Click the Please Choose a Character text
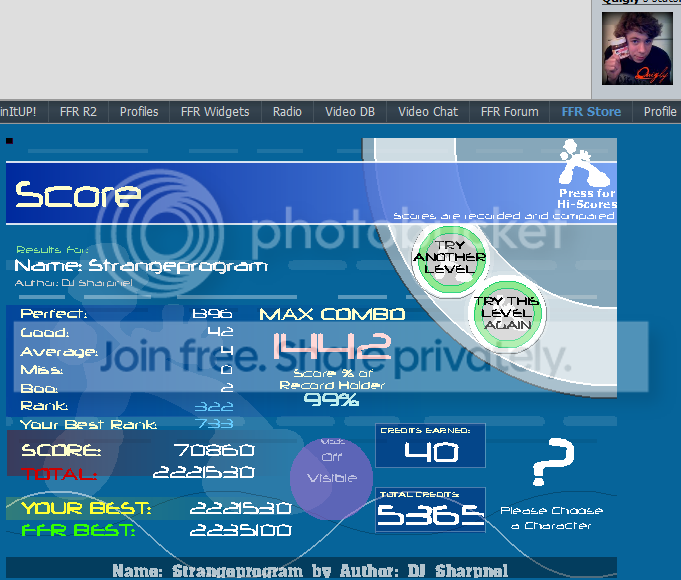 pos(551,518)
